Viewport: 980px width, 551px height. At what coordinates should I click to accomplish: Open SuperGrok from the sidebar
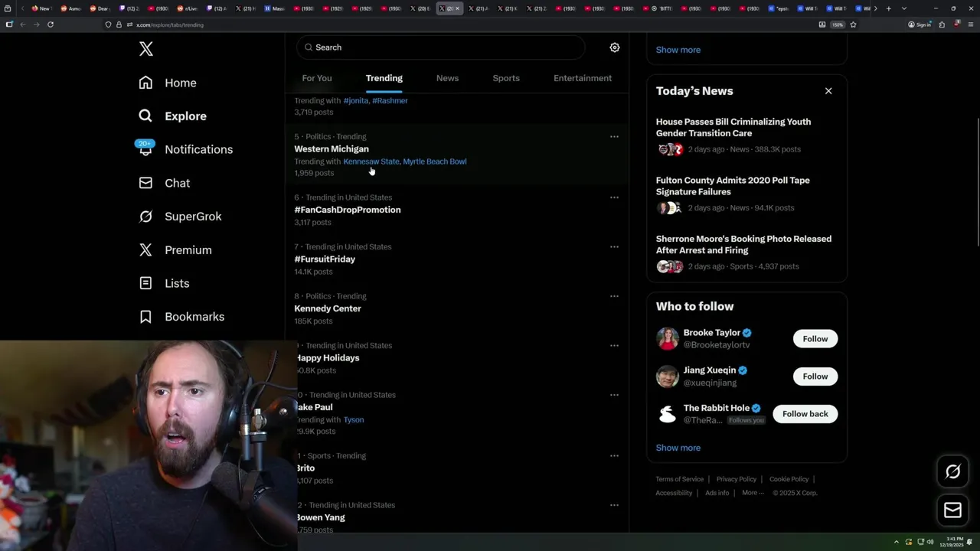[x=180, y=217]
